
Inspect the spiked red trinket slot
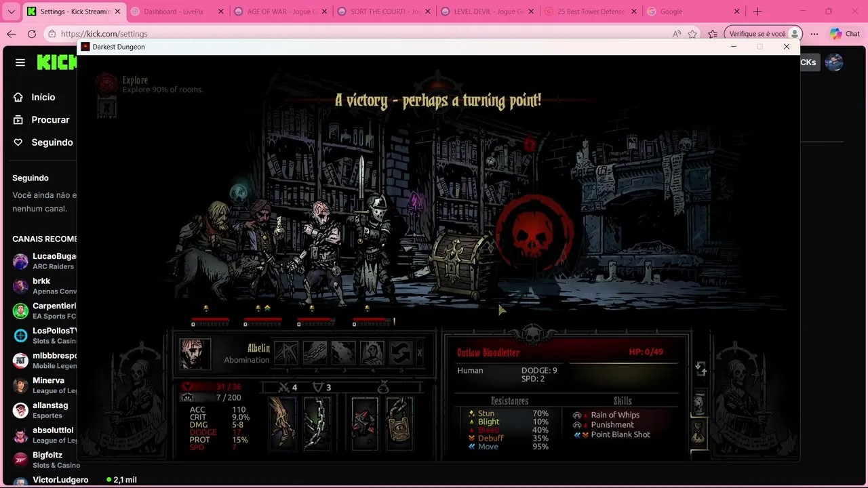point(365,423)
